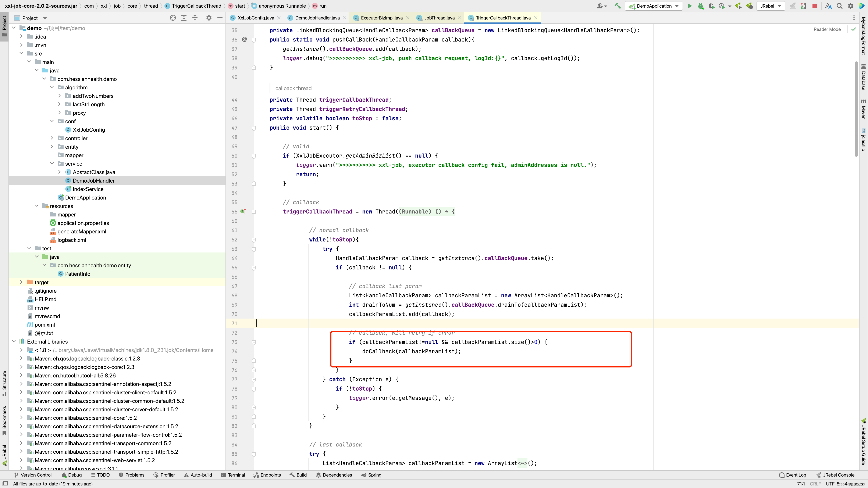Screen dimensions: 868x488
Task: Click the UTF-8 encoding in status bar
Action: (833, 484)
